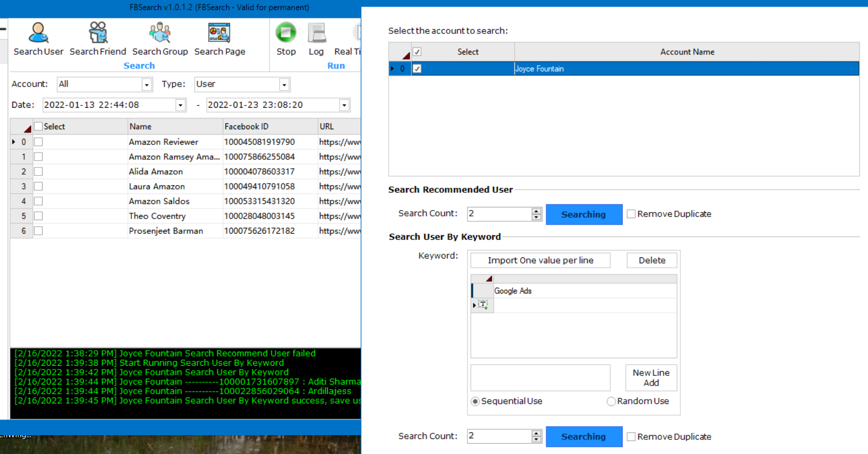Click the Account Name column header
The width and height of the screenshot is (868, 454).
coord(687,52)
